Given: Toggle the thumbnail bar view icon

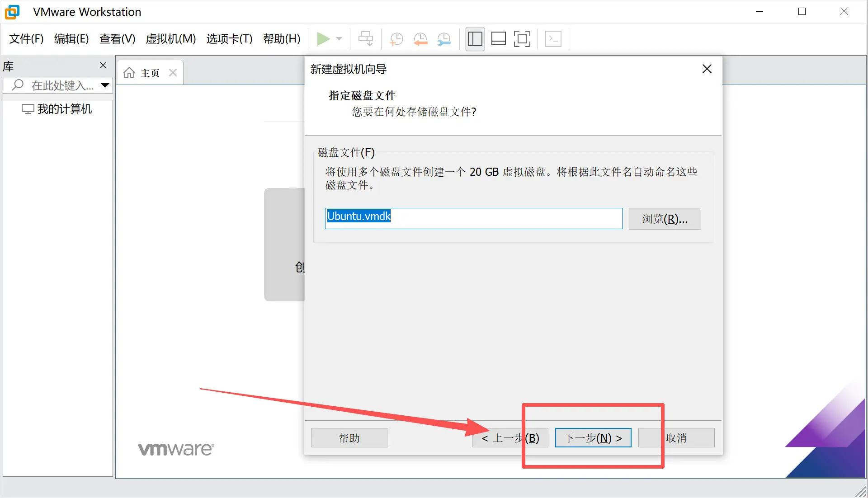Looking at the screenshot, I should [x=499, y=39].
